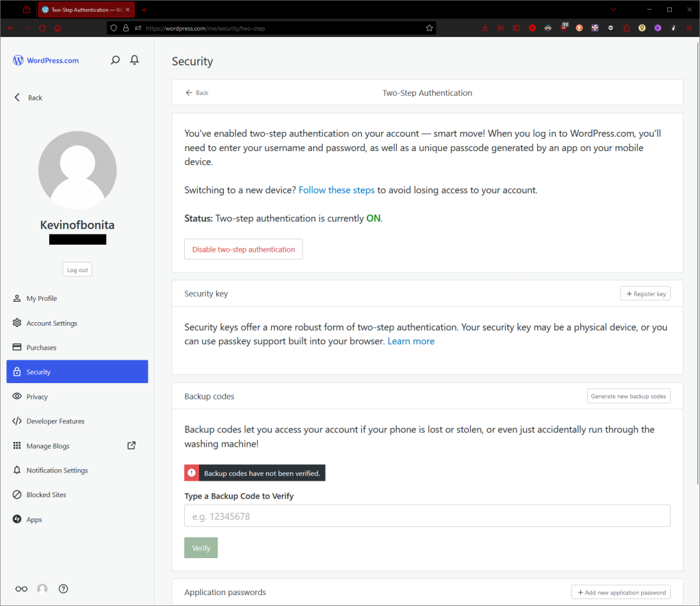Open the help question mark icon
Image resolution: width=700 pixels, height=606 pixels.
coord(64,589)
